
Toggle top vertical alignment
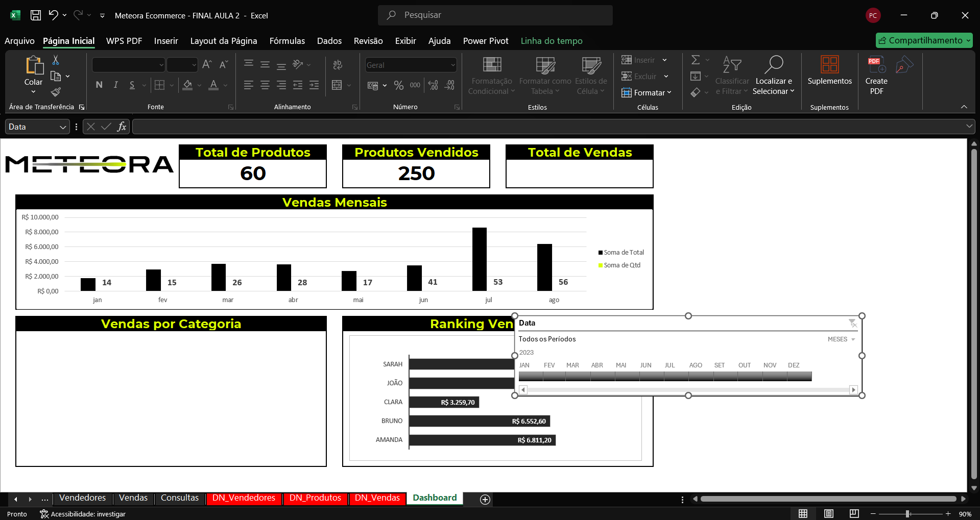[249, 64]
